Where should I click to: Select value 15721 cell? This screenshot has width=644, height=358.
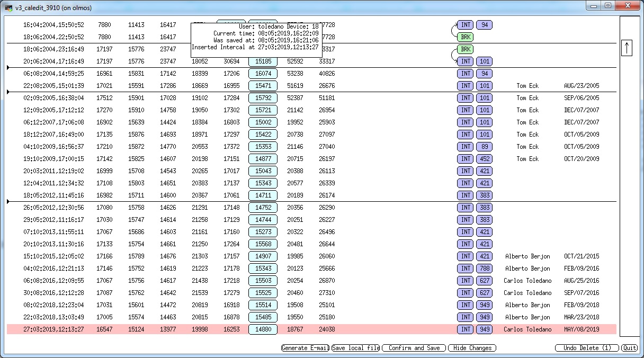(x=263, y=110)
